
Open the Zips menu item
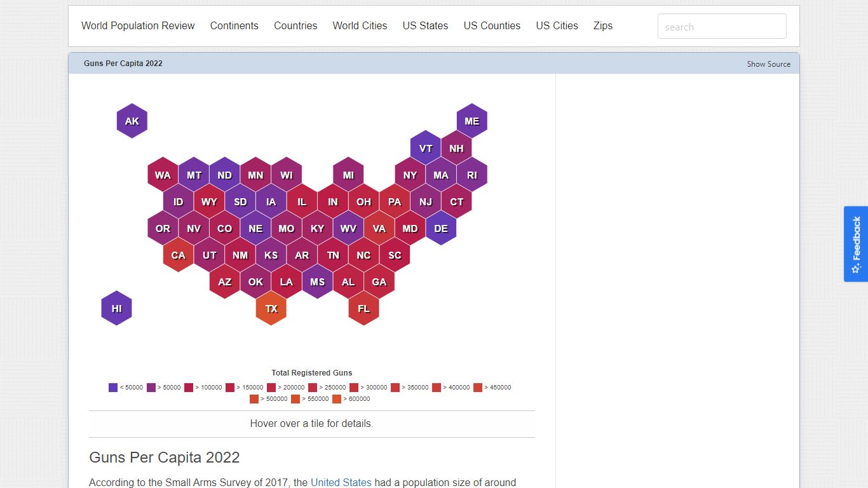click(x=603, y=26)
